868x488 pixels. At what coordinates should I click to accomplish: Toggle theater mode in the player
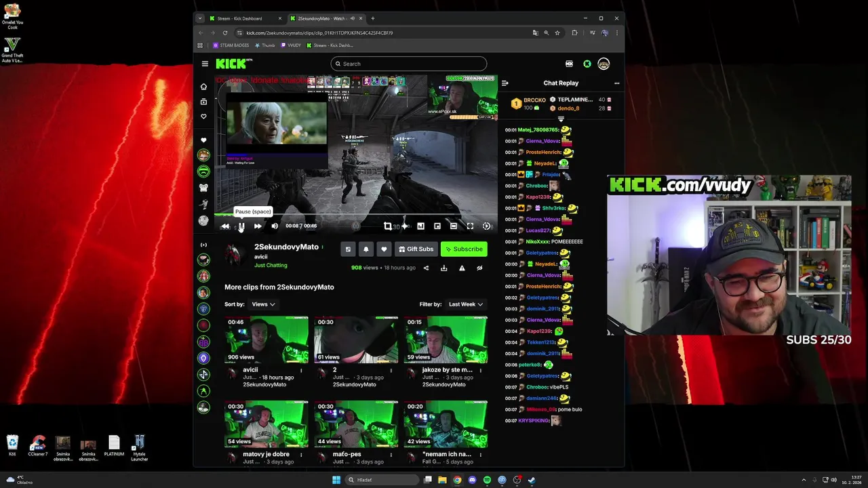[454, 226]
